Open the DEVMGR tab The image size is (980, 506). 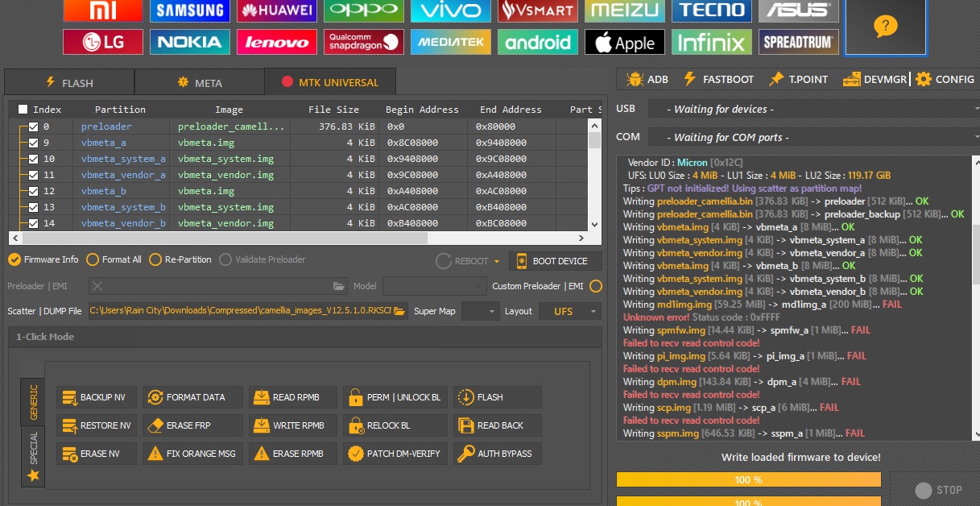pyautogui.click(x=875, y=79)
